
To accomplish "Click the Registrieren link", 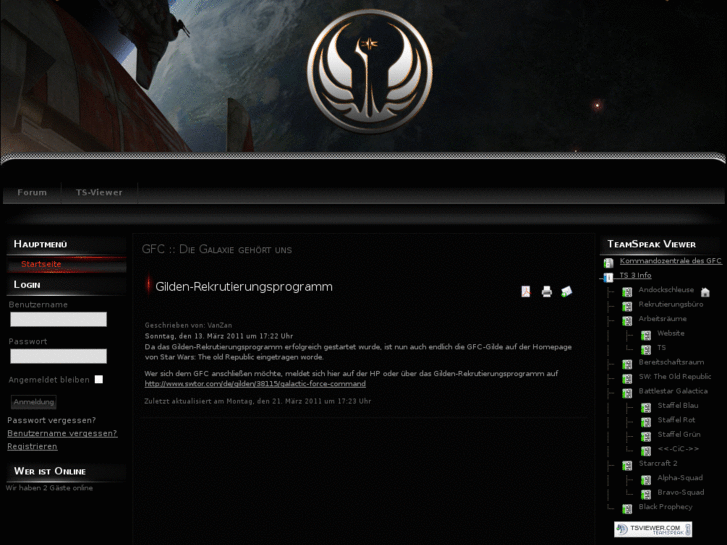I will point(32,446).
